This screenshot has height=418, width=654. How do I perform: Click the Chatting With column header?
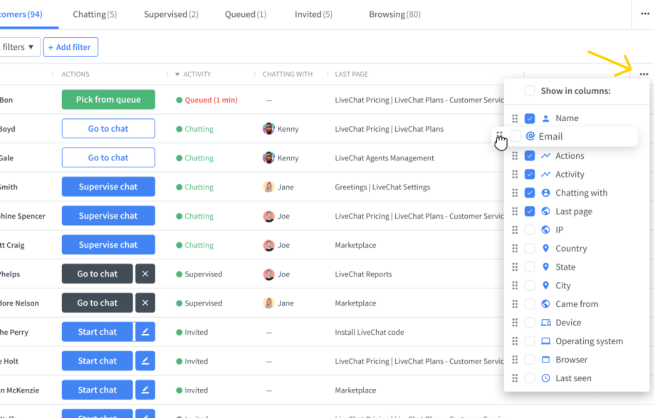(x=287, y=74)
